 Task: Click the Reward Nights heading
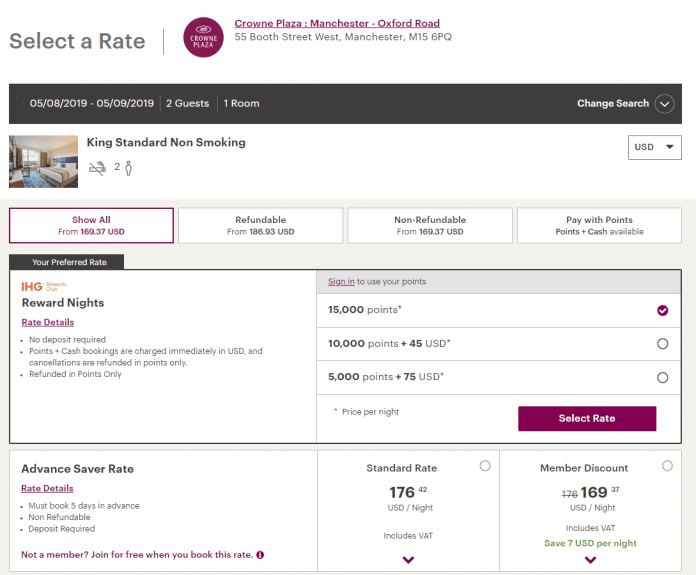point(63,303)
